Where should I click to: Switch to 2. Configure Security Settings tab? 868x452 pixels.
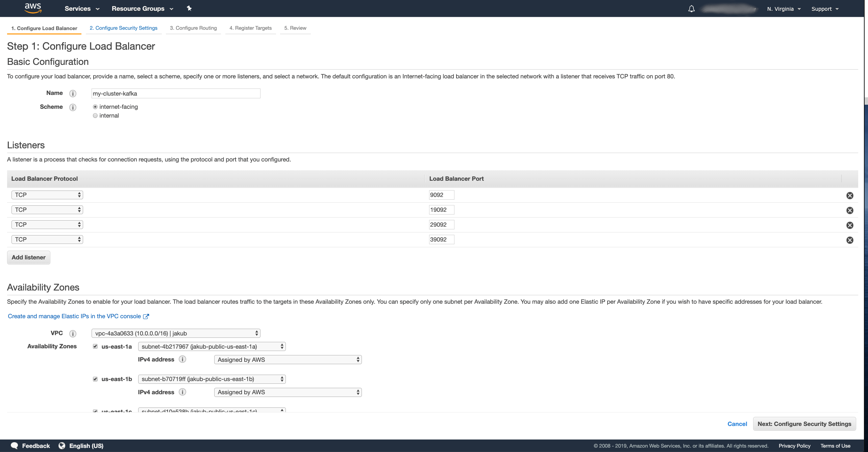point(124,28)
